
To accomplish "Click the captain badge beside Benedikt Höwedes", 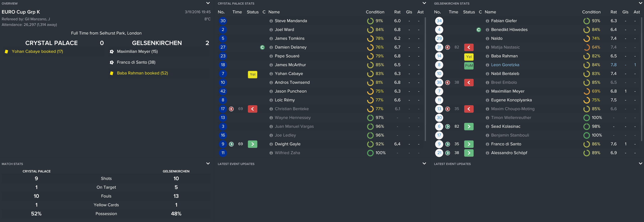I will click(x=479, y=30).
